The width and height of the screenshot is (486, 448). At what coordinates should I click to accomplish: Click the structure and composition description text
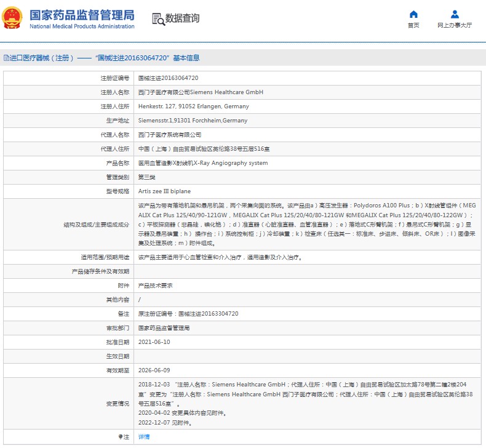pos(307,225)
